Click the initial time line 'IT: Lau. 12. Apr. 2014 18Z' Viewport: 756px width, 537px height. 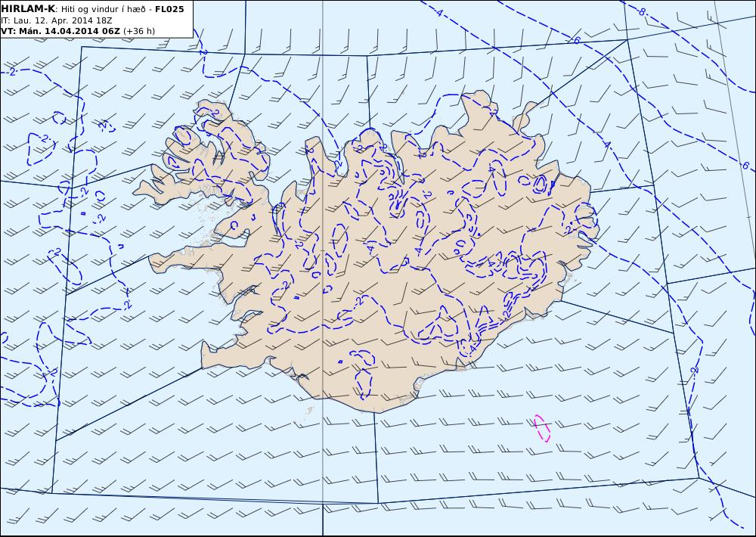point(57,20)
